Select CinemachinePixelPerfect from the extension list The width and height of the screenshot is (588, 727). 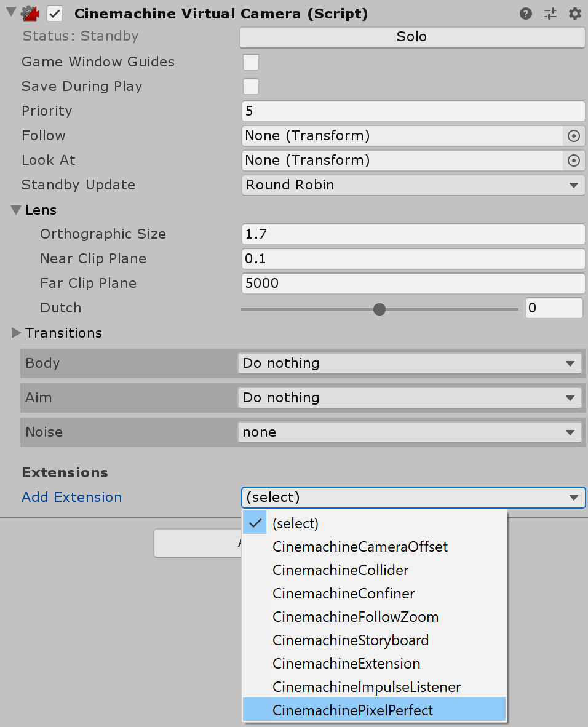pos(353,710)
